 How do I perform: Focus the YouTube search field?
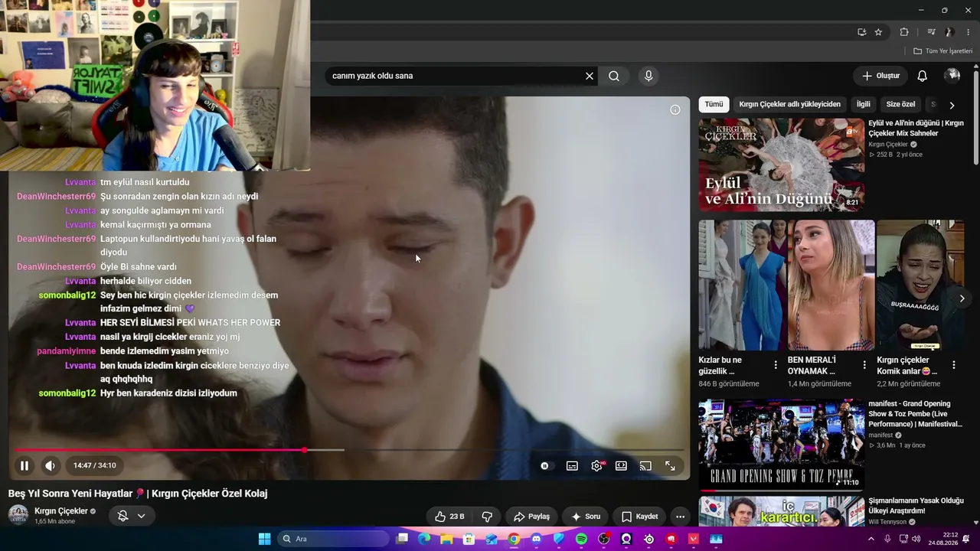coord(456,76)
